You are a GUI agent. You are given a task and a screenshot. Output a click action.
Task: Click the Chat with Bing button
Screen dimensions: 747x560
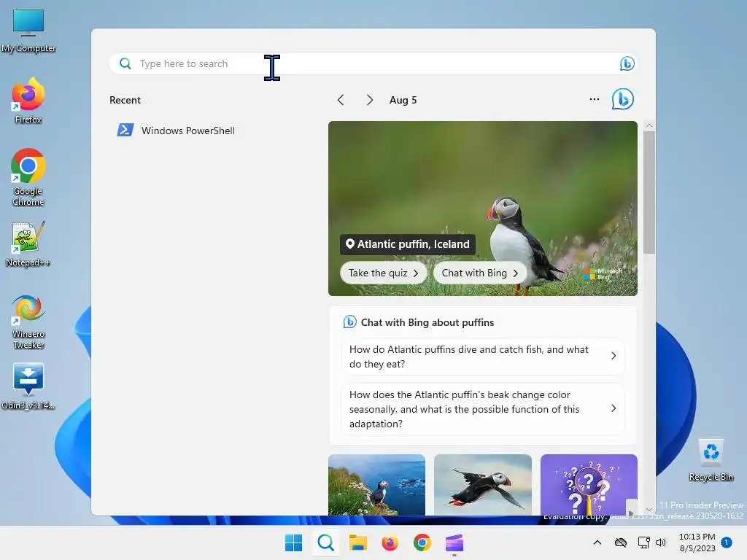tap(480, 273)
